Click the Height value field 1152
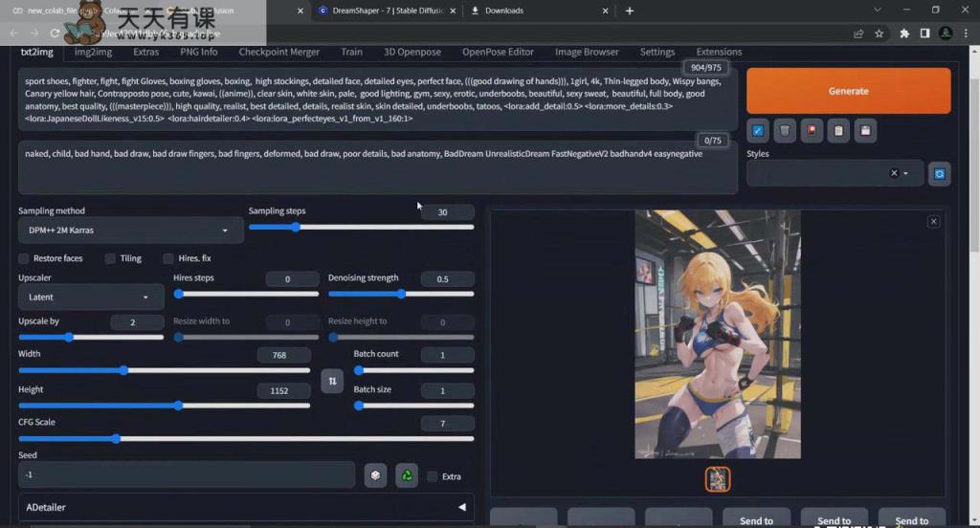The image size is (980, 528). pos(283,390)
